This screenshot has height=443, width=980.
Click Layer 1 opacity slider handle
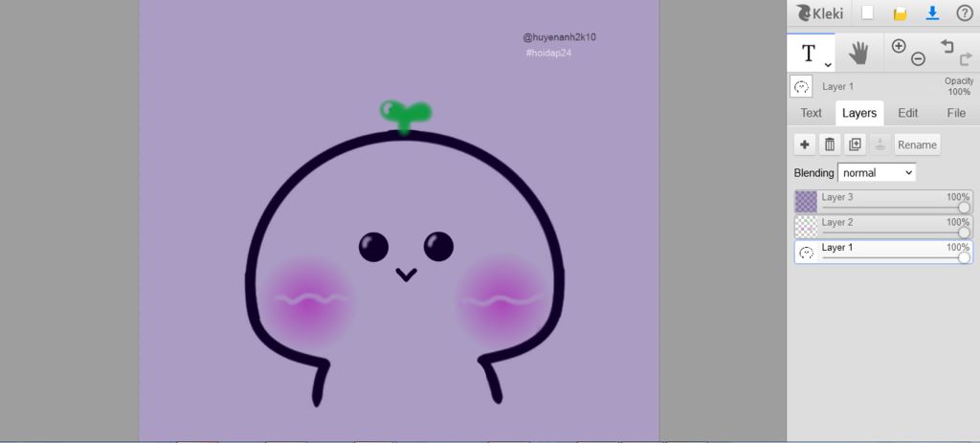pos(965,257)
